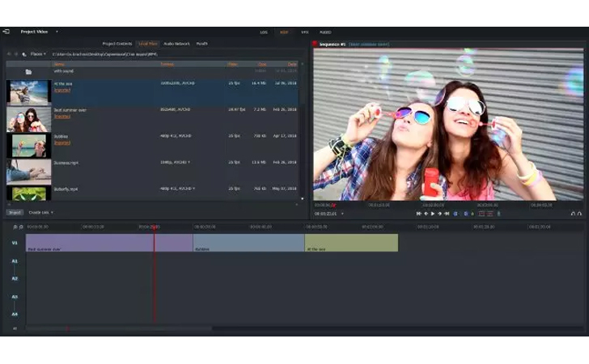Image resolution: width=589 pixels, height=364 pixels.
Task: Switch to the EDIT workspace tab
Action: point(284,32)
